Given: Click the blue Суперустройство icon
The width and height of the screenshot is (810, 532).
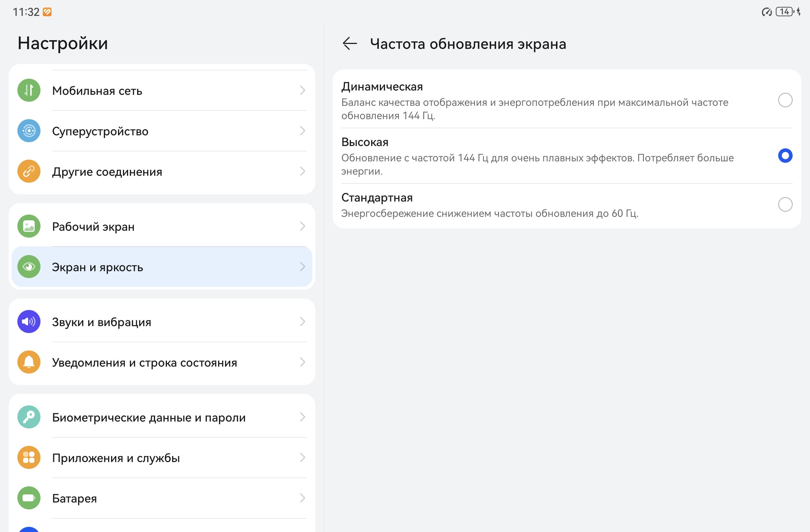Looking at the screenshot, I should (x=29, y=131).
